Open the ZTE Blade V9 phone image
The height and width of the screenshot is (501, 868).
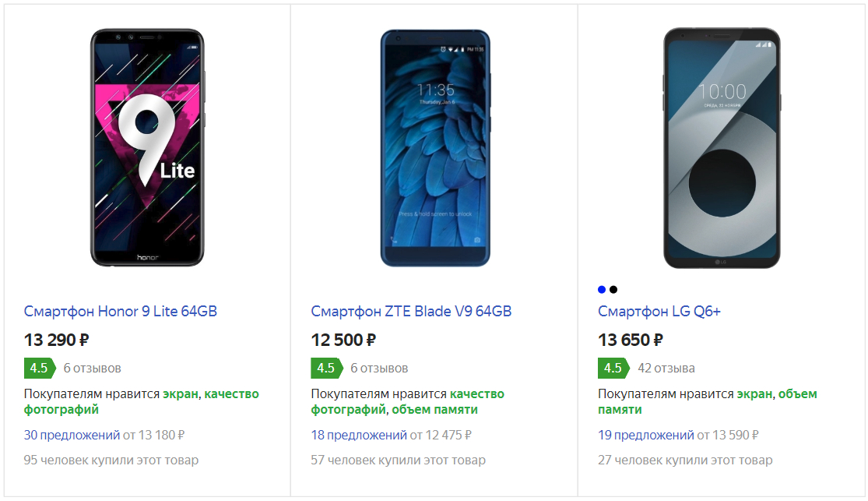coord(435,148)
